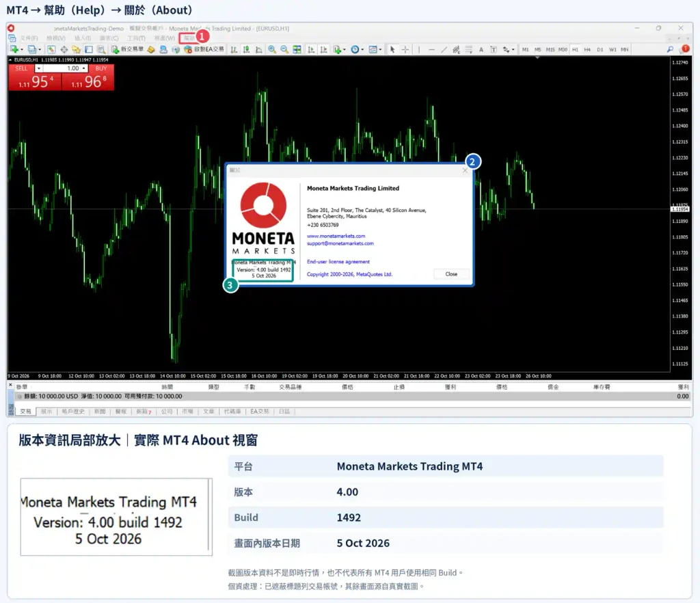Open the notification bubble icon

pos(684,49)
